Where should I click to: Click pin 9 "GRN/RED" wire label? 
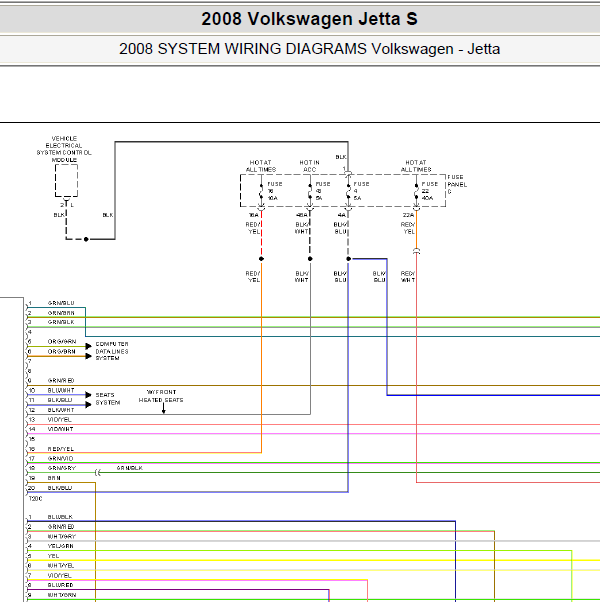pyautogui.click(x=61, y=380)
